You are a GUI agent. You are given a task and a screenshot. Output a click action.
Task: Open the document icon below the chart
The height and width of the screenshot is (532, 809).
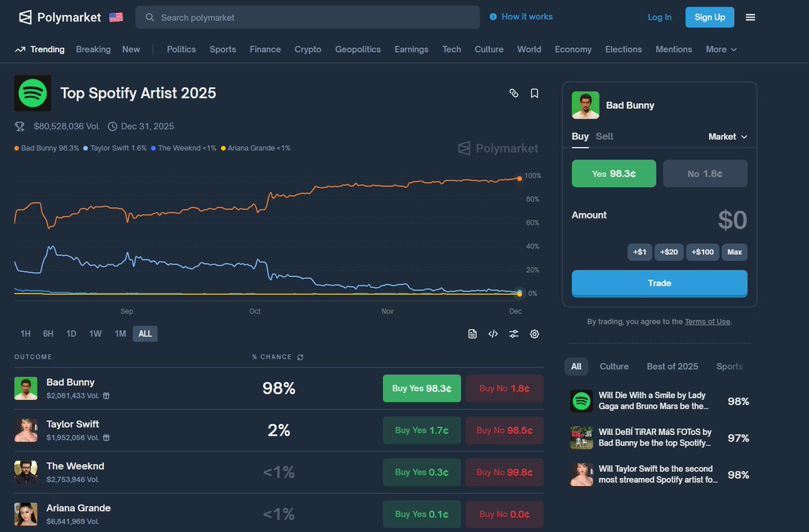click(473, 334)
